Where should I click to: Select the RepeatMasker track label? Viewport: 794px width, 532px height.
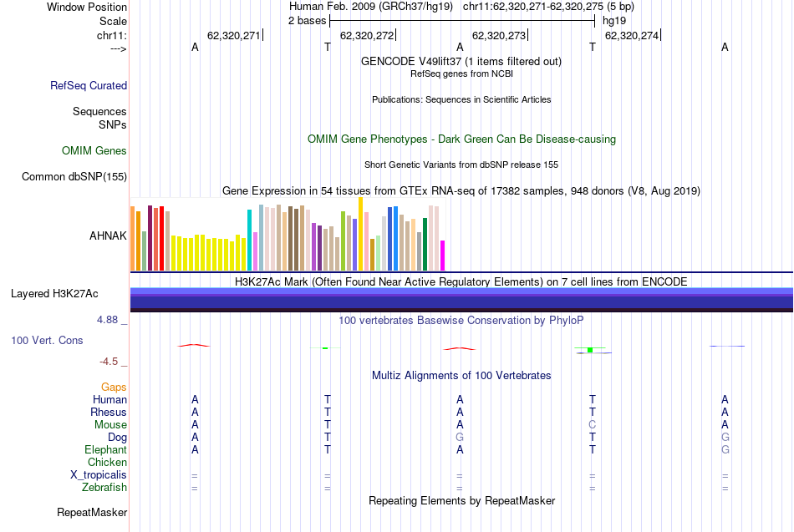click(x=92, y=512)
